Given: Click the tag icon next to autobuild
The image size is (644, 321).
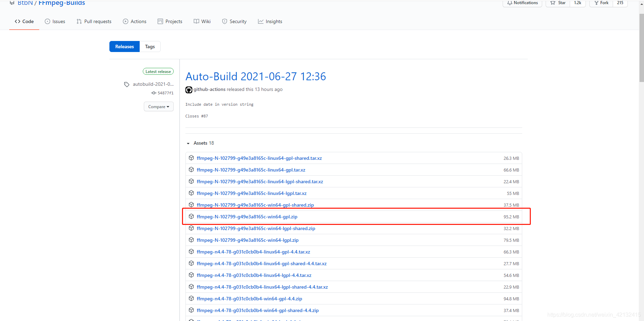Looking at the screenshot, I should pos(127,84).
